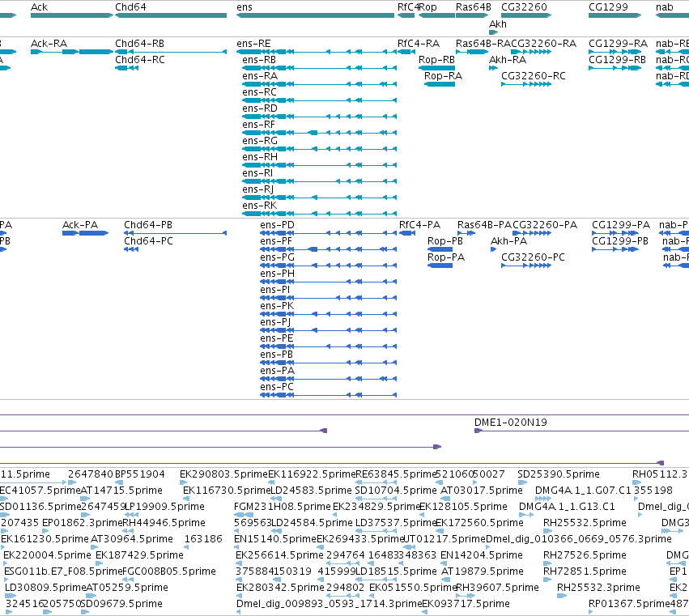The width and height of the screenshot is (689, 616).
Task: Click the Rop-PB protein label
Action: pos(445,241)
